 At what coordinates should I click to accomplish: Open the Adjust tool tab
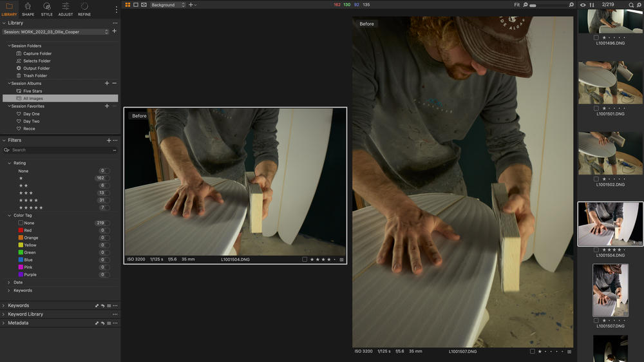coord(66,8)
